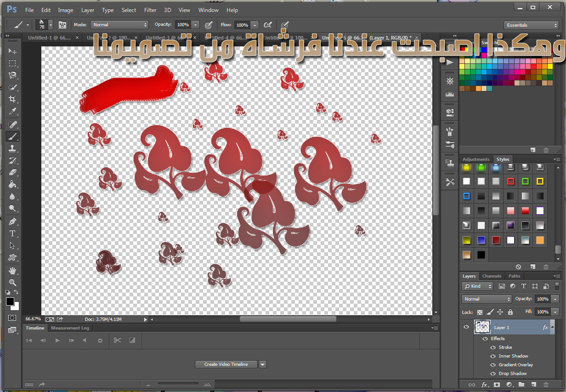The height and width of the screenshot is (392, 566).
Task: Click the foreground color swatch
Action: click(x=10, y=301)
